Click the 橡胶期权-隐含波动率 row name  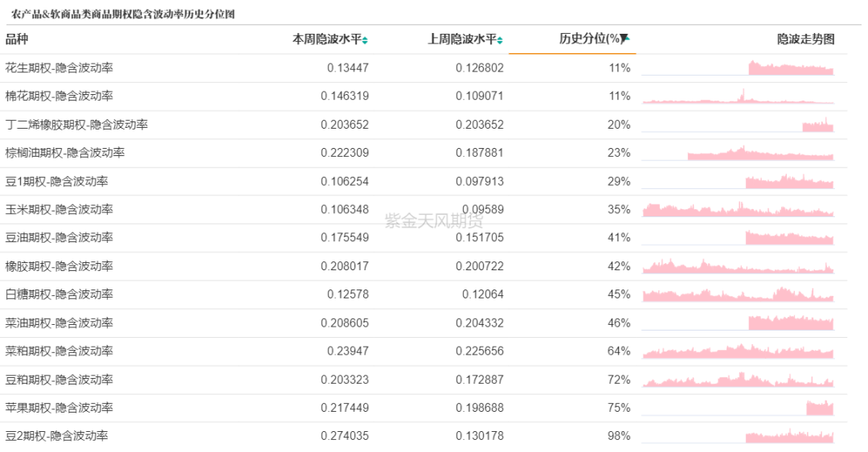[x=59, y=266]
